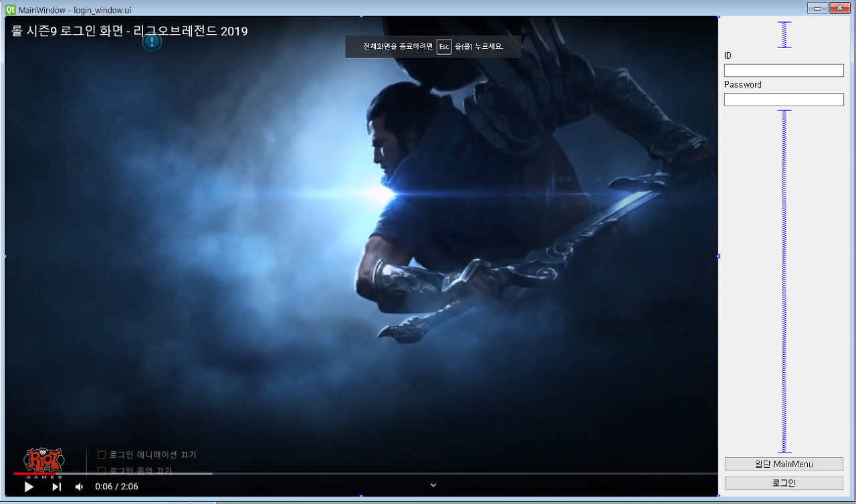Screen dimensions: 856x504
Task: Toggle the 로그인 음악 끄기 checkbox
Action: (x=102, y=471)
